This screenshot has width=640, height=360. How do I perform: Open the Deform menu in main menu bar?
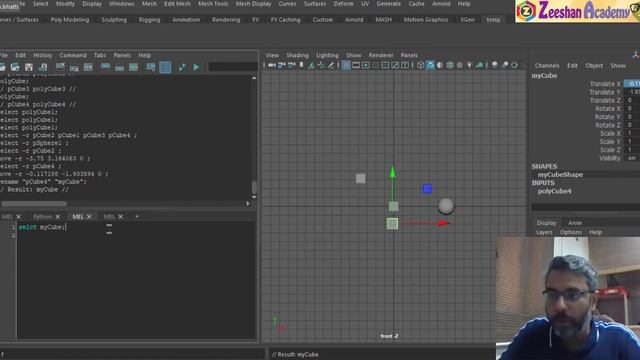tap(344, 4)
